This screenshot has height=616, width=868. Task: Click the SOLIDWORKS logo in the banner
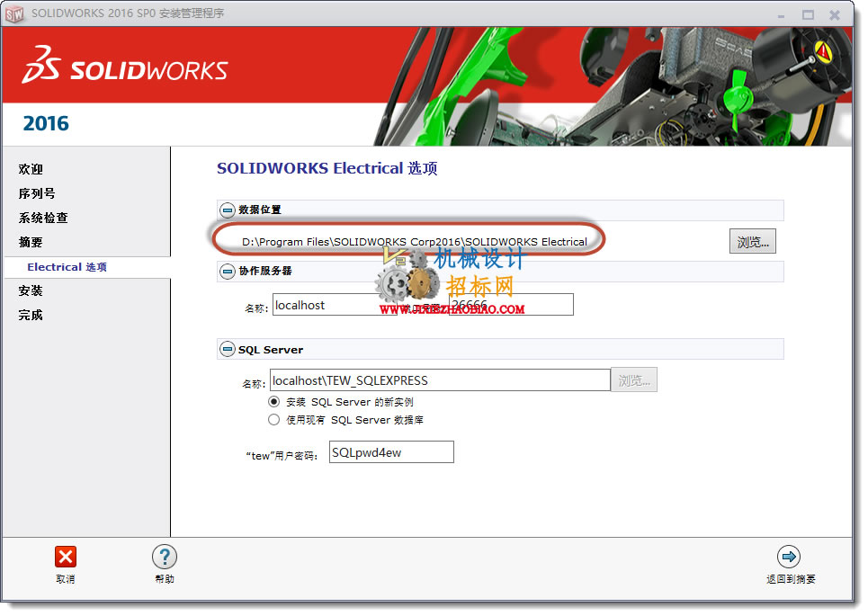[x=125, y=66]
